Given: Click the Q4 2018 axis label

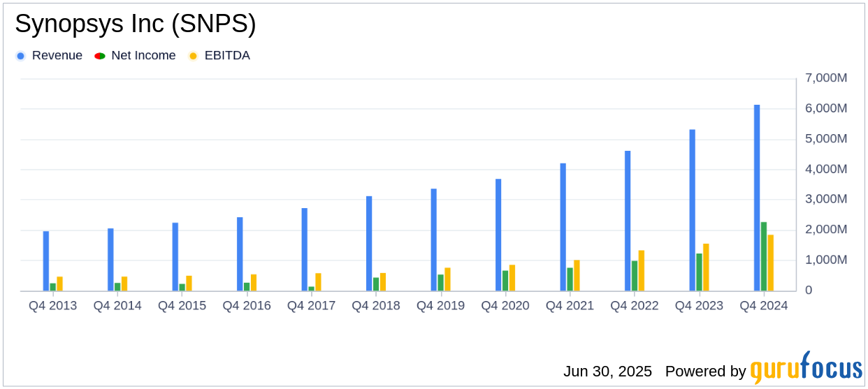Looking at the screenshot, I should point(376,306).
